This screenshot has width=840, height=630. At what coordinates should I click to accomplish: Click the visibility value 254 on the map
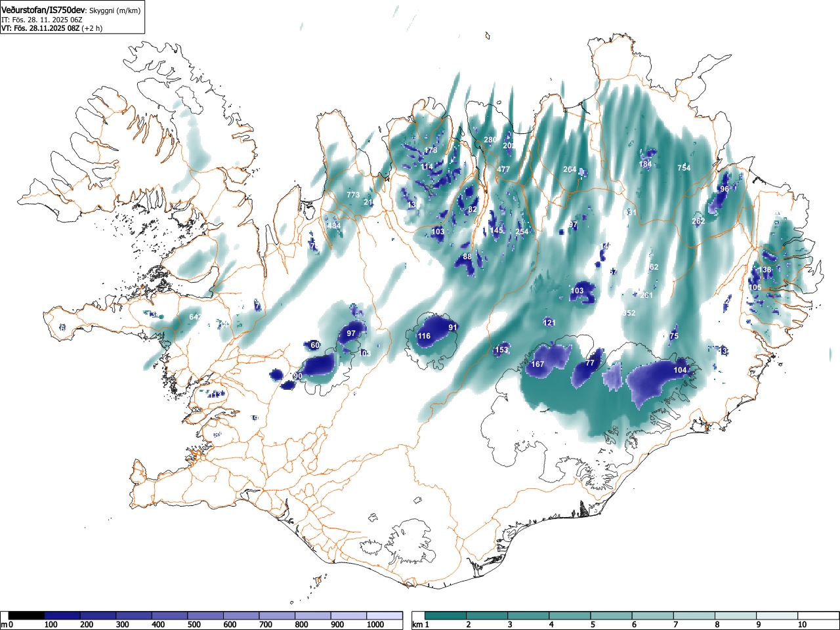(522, 232)
